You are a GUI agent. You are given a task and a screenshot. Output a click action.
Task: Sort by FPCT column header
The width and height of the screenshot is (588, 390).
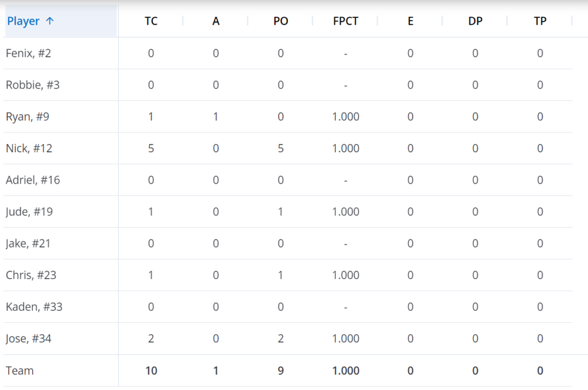coord(345,21)
